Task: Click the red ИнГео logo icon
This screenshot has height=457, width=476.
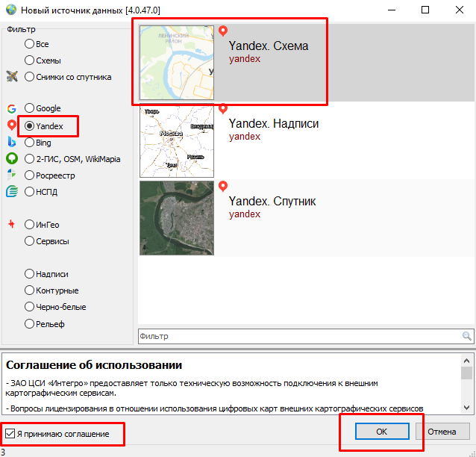Action: 11,224
